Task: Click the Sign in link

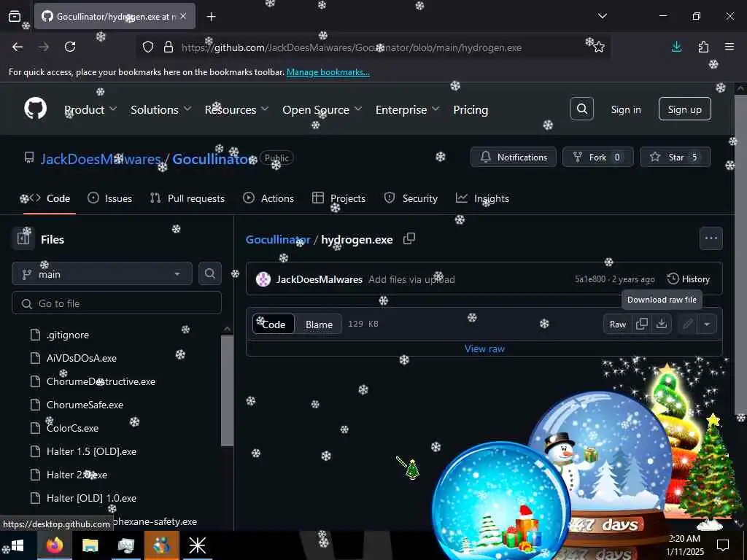Action: tap(625, 109)
